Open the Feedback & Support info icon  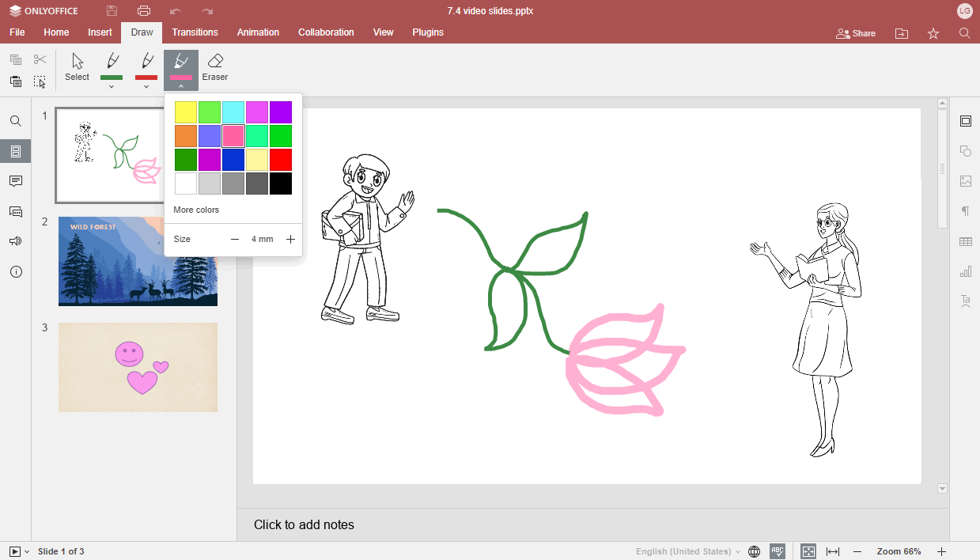tap(15, 271)
